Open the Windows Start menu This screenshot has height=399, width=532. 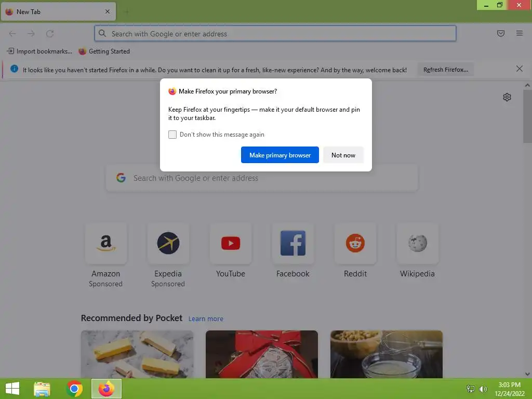coord(12,389)
